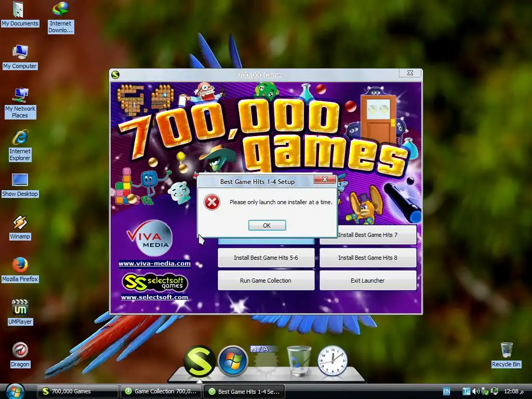
Task: Close the Best Game Hits 1-4 Setup dialog
Action: pos(325,179)
